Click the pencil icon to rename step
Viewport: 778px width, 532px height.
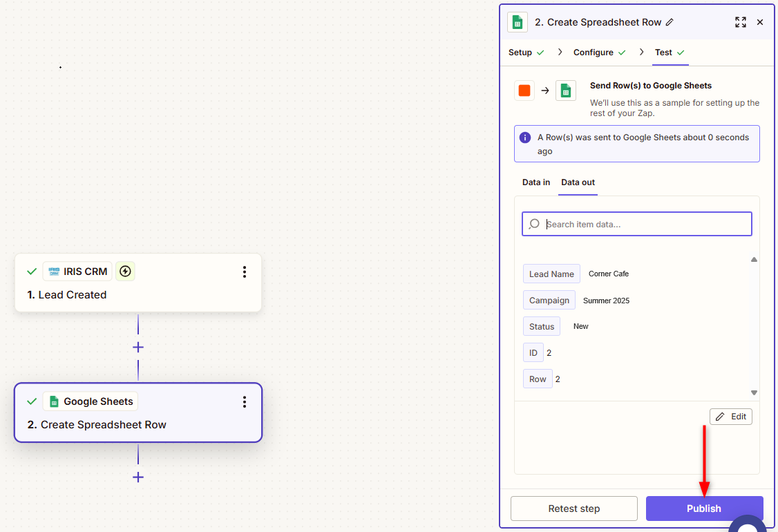pyautogui.click(x=669, y=22)
